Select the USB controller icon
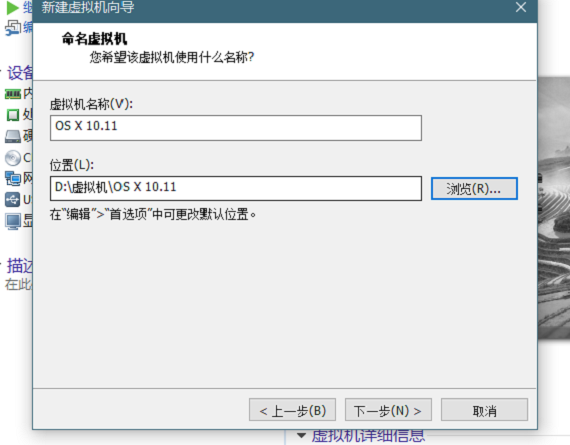The width and height of the screenshot is (570, 445). (12, 200)
